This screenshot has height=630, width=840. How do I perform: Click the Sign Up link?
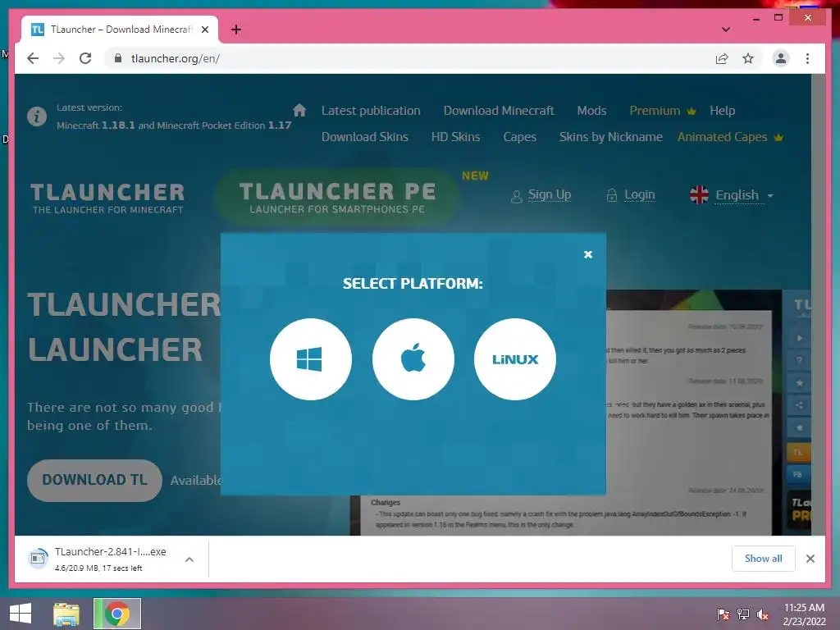tap(541, 195)
